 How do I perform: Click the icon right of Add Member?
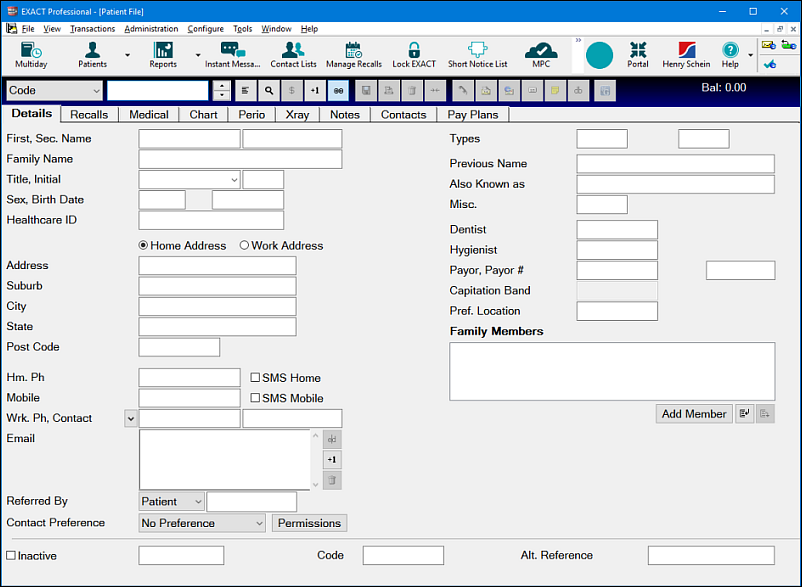(x=745, y=414)
